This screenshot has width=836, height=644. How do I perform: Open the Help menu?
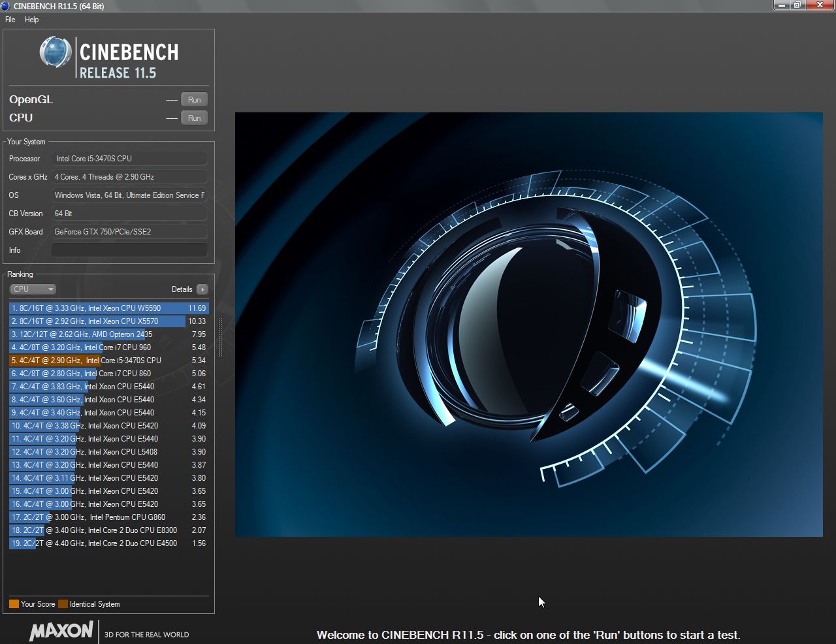[x=31, y=20]
